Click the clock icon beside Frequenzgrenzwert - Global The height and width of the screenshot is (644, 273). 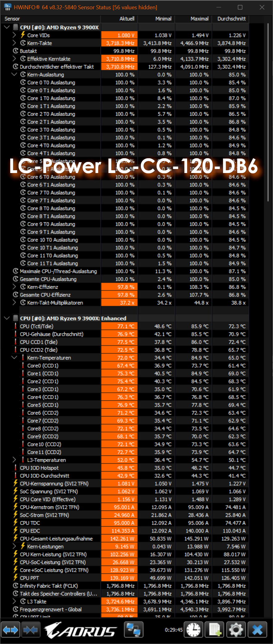click(x=15, y=609)
